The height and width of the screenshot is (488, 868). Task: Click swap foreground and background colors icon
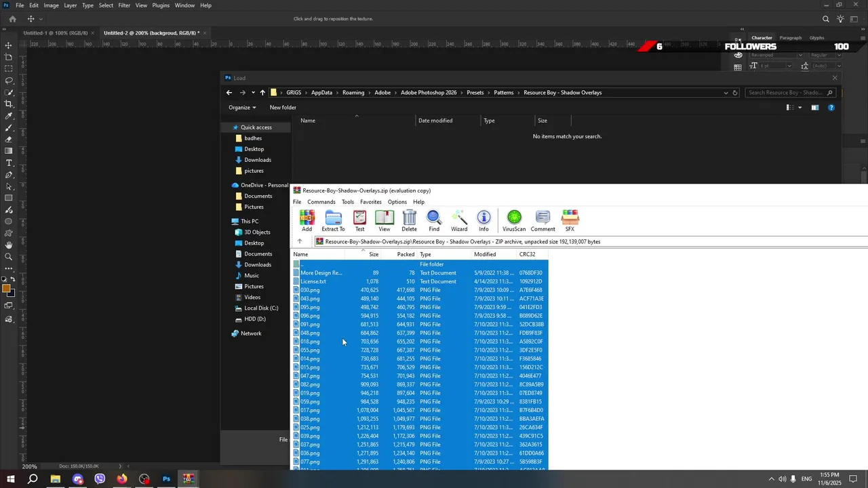[13, 279]
